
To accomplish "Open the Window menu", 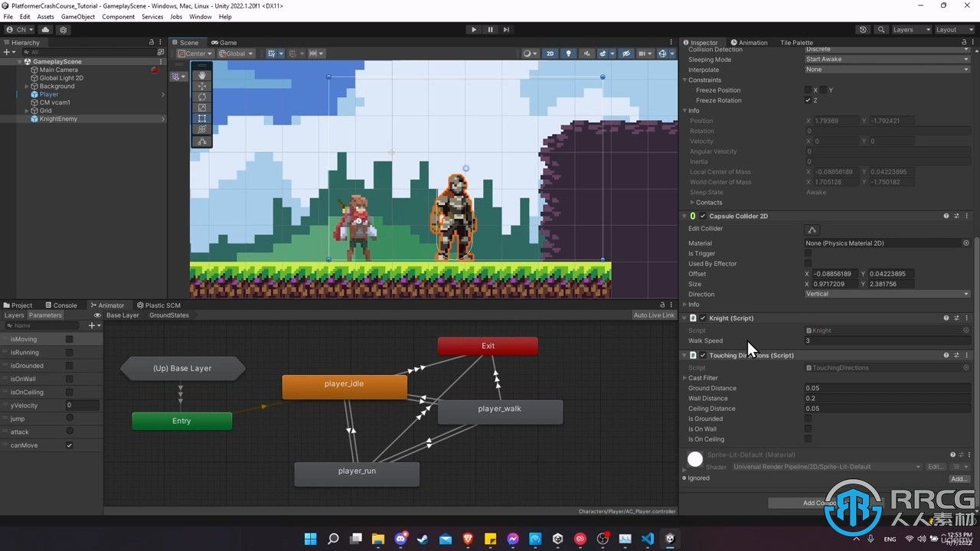I will (x=201, y=16).
